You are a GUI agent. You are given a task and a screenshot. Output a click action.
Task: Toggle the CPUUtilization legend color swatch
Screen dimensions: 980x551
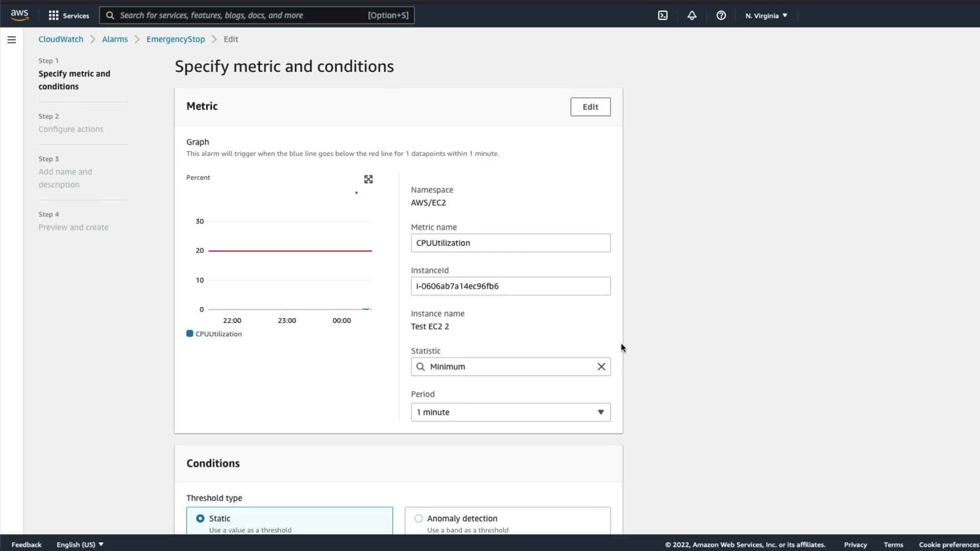pyautogui.click(x=190, y=334)
